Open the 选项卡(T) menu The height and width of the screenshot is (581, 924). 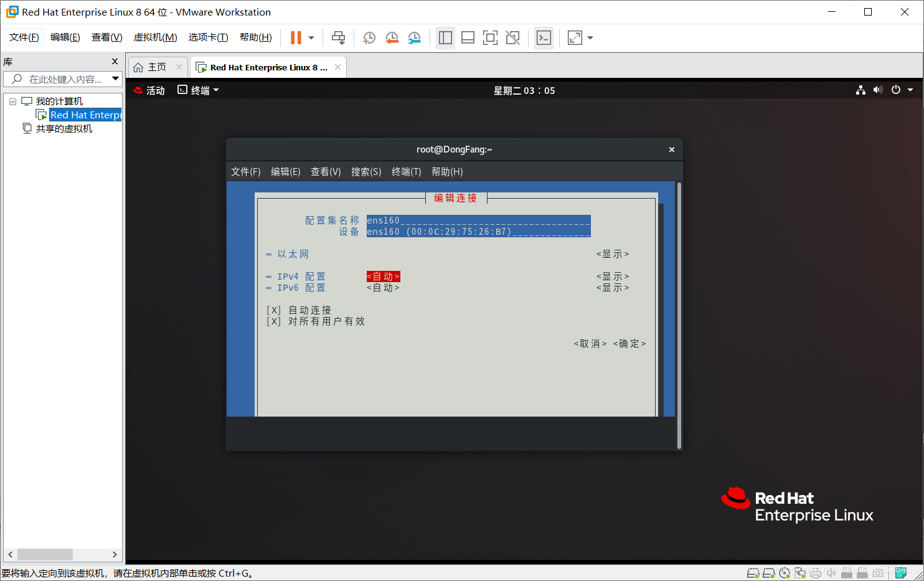click(x=209, y=37)
